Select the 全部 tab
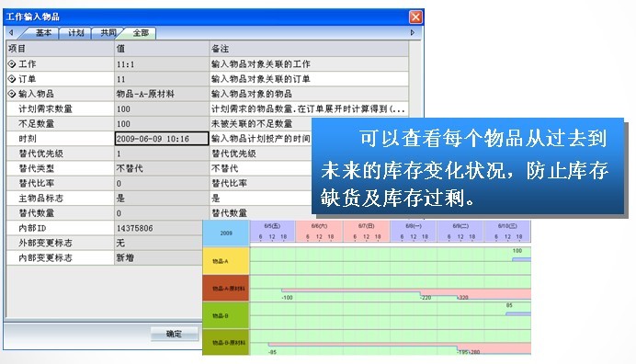The width and height of the screenshot is (636, 364). pyautogui.click(x=141, y=33)
